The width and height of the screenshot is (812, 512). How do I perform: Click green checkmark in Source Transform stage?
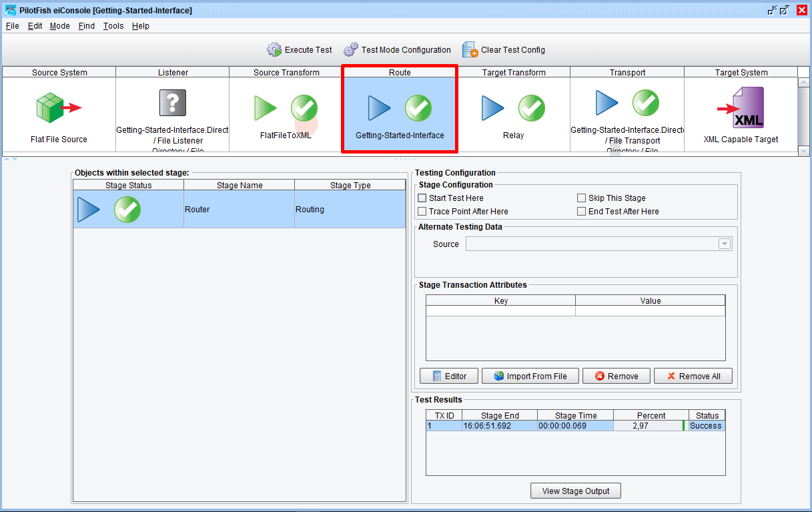pyautogui.click(x=304, y=108)
